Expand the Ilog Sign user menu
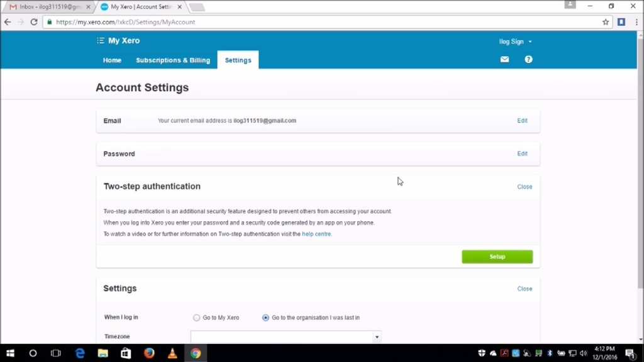Image resolution: width=644 pixels, height=362 pixels. (516, 41)
